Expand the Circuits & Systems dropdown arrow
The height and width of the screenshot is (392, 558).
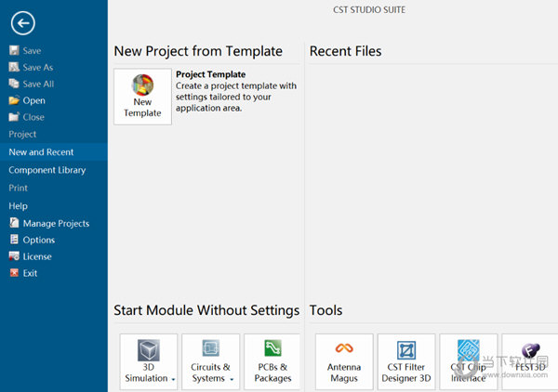(x=232, y=380)
